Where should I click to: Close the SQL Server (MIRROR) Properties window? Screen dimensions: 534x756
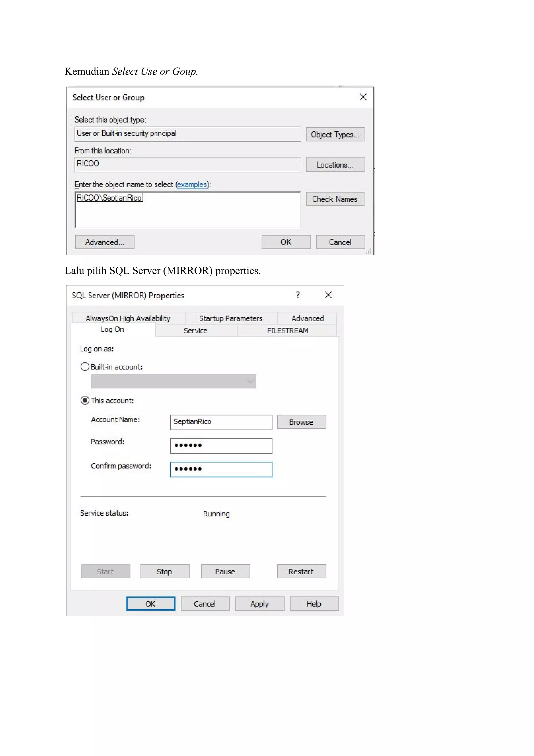pos(328,295)
